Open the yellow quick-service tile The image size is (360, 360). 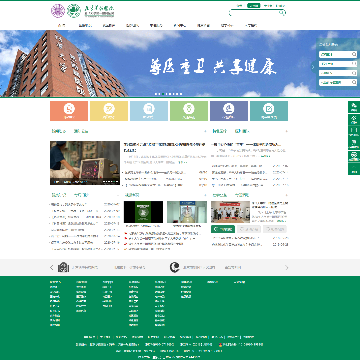tap(109, 111)
